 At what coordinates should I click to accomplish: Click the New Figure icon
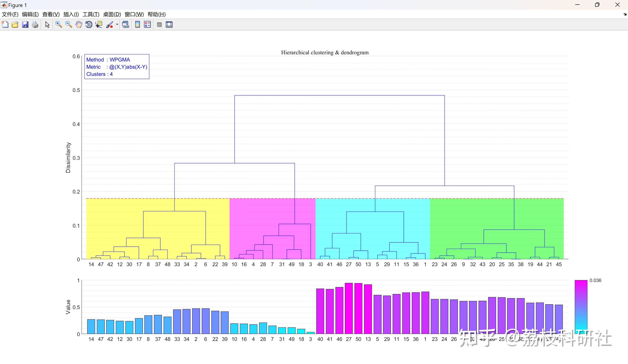pyautogui.click(x=5, y=25)
